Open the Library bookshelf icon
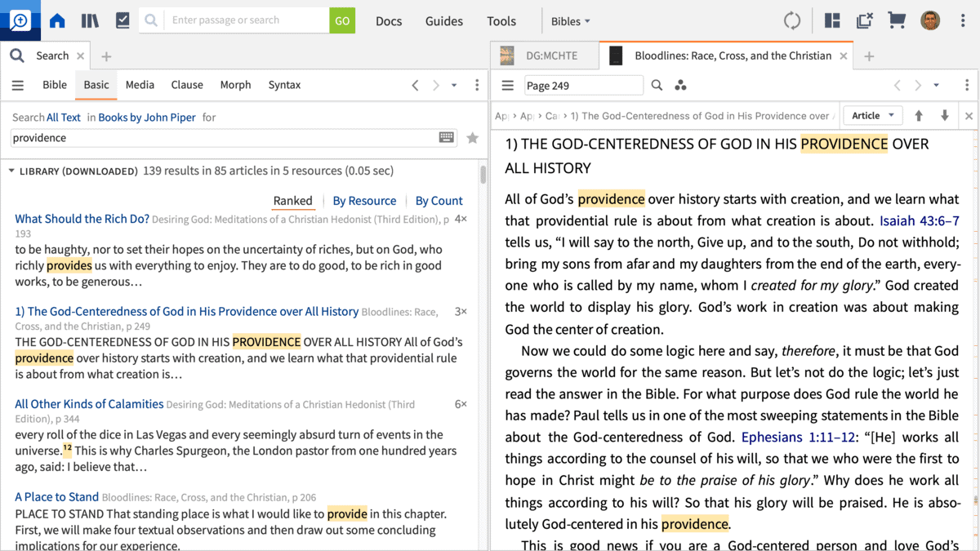This screenshot has width=980, height=551. tap(90, 21)
